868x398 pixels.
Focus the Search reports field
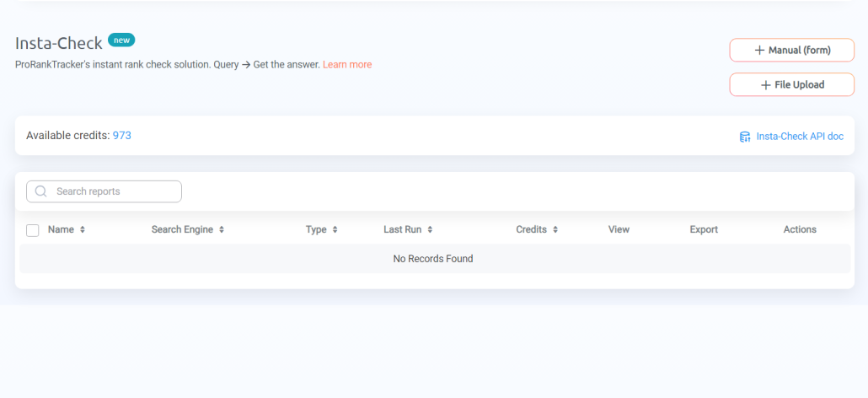(104, 191)
